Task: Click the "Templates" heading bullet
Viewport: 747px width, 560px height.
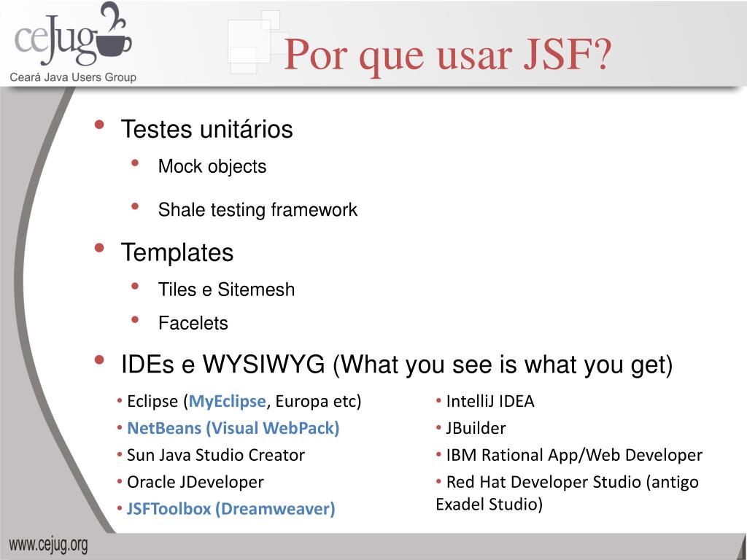Action: (177, 252)
